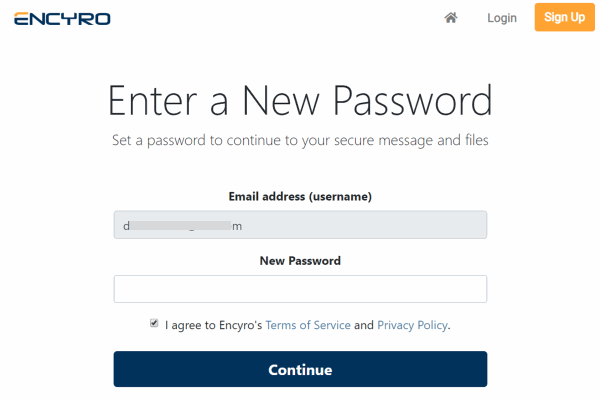Open the Privacy Policy link

(412, 325)
